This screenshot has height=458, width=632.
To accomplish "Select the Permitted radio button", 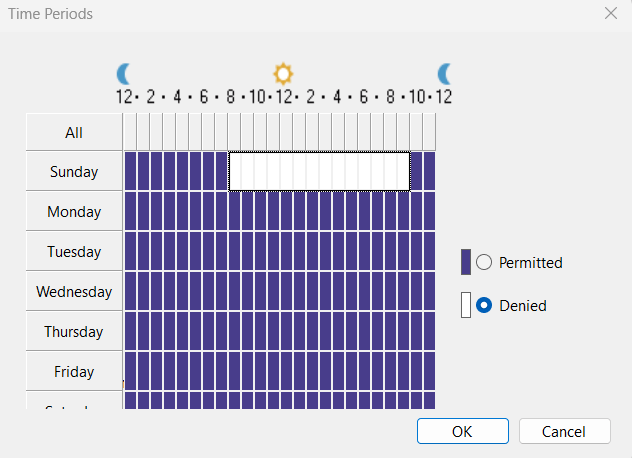I will 484,263.
